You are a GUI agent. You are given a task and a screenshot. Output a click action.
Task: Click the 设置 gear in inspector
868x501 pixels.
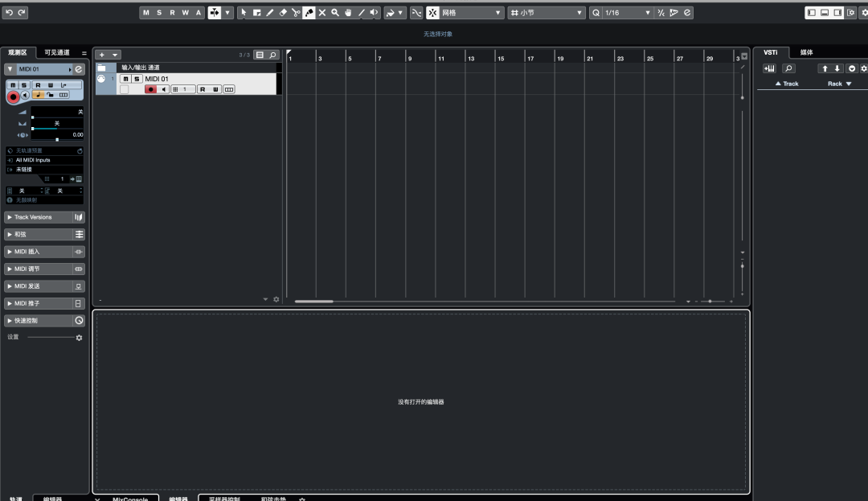point(79,338)
